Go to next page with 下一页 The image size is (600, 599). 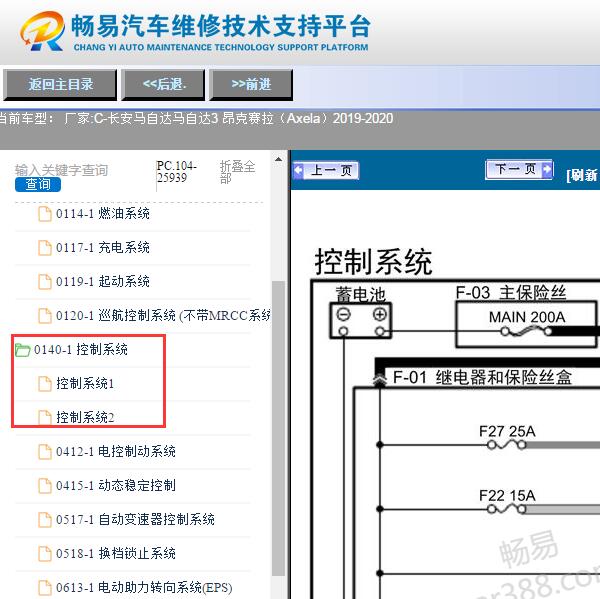(x=519, y=169)
